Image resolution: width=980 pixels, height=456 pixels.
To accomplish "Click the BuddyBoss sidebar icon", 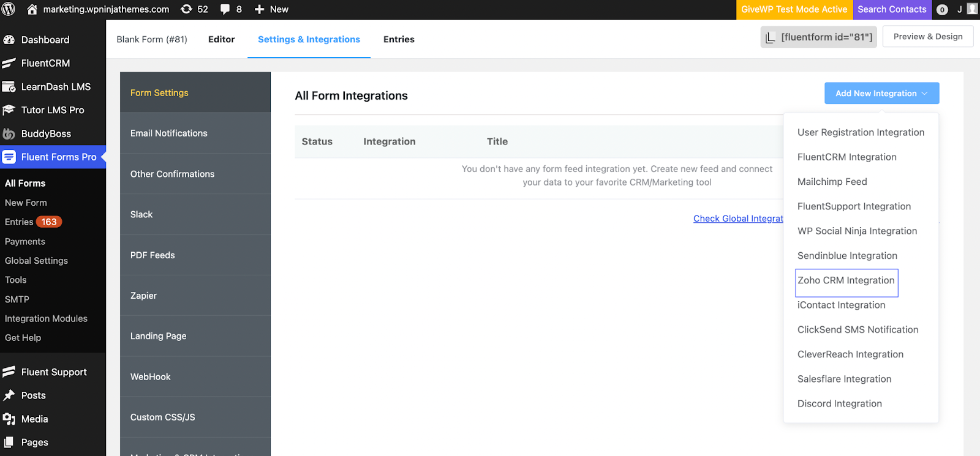I will pyautogui.click(x=9, y=133).
